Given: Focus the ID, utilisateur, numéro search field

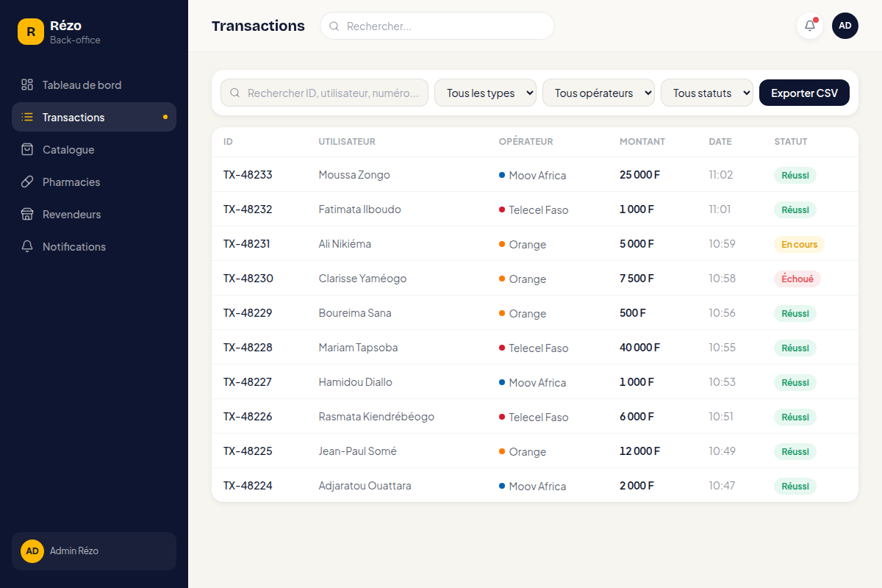Looking at the screenshot, I should [x=324, y=93].
